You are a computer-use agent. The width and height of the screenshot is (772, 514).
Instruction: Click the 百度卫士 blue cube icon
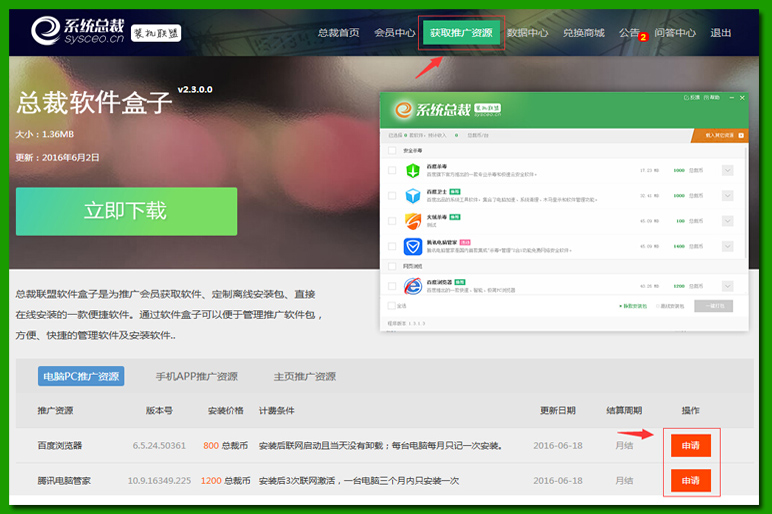(x=413, y=195)
